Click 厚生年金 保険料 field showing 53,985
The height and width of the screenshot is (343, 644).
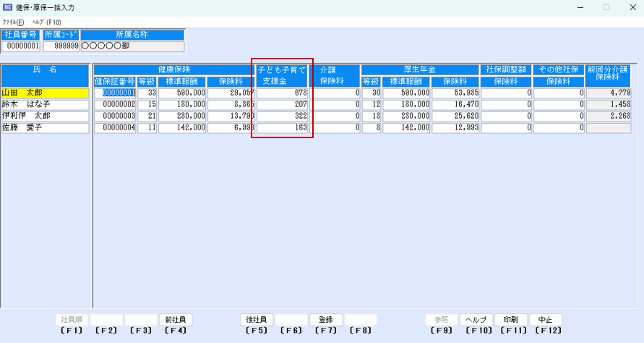coord(455,93)
